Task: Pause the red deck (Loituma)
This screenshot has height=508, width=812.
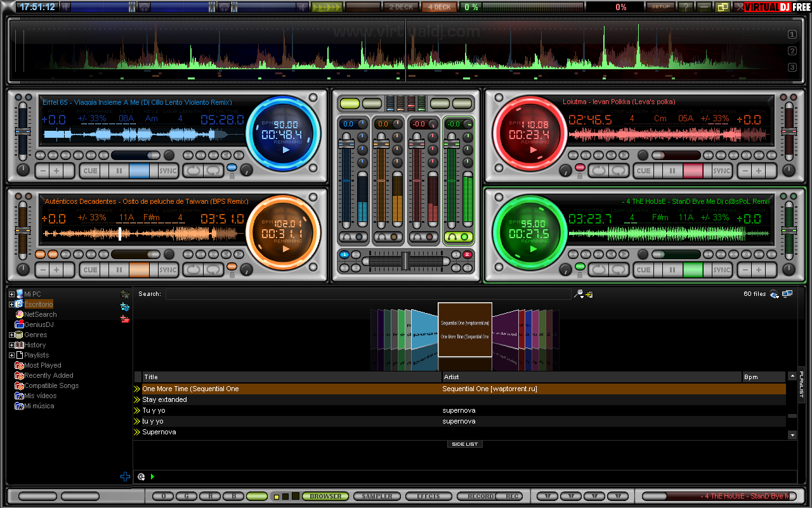Action: tap(672, 171)
